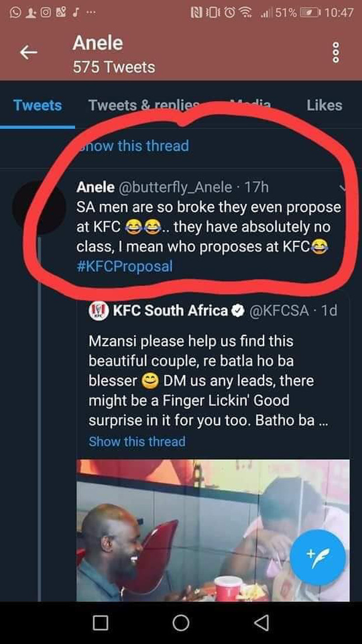Tap the KFC South Africa verified badge

coord(238,310)
